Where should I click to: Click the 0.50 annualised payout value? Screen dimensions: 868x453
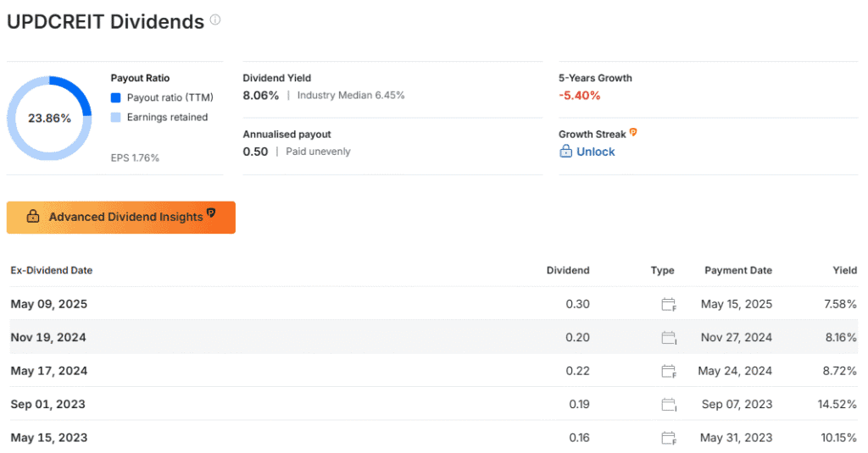pos(255,152)
